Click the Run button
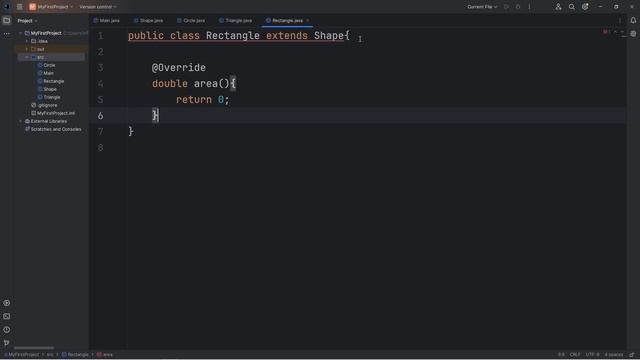The image size is (640, 360). [x=506, y=7]
